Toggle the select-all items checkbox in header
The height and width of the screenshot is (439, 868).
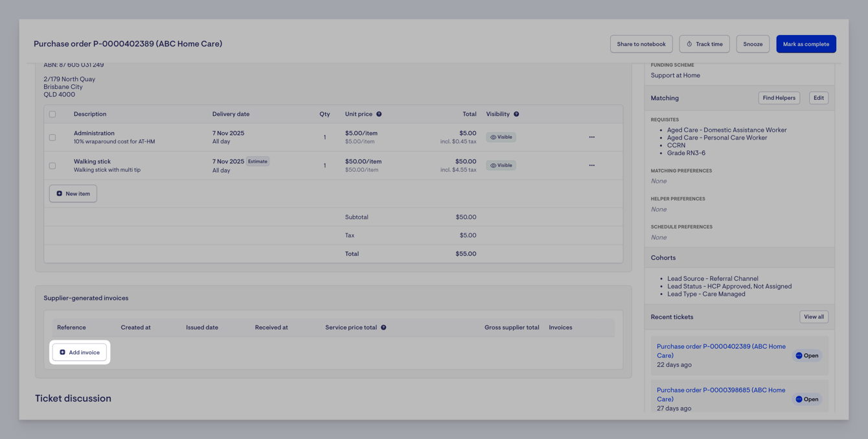click(x=52, y=114)
